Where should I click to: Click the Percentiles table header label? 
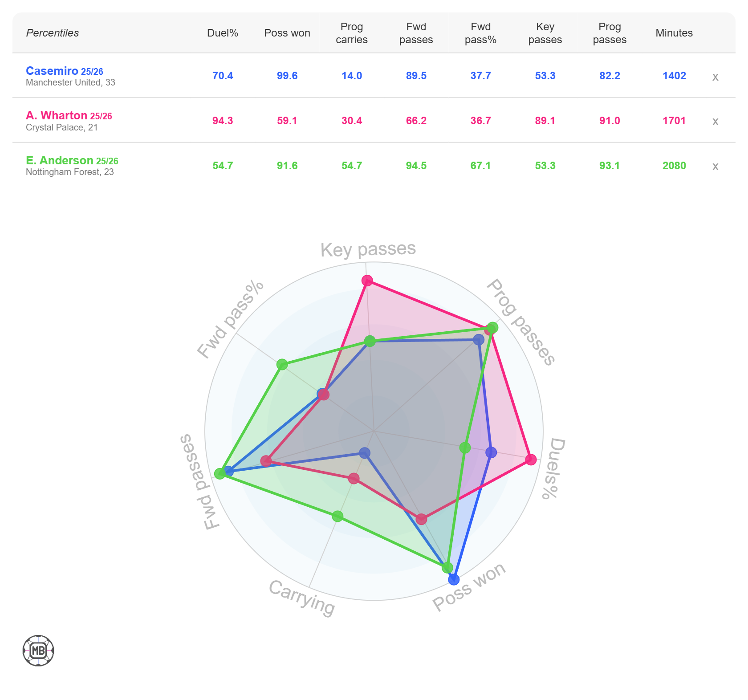(x=53, y=33)
